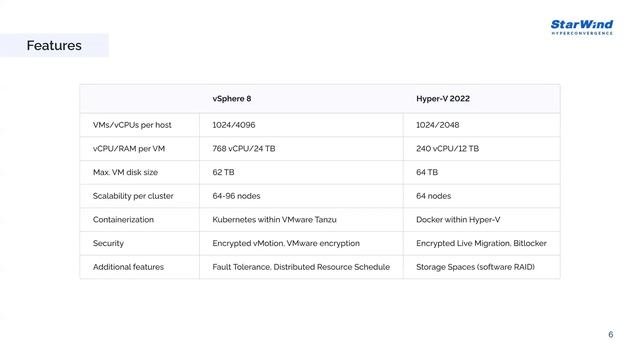This screenshot has height=360, width=640.
Task: Click the 240 vCPU/12 TB cell
Action: pyautogui.click(x=447, y=149)
